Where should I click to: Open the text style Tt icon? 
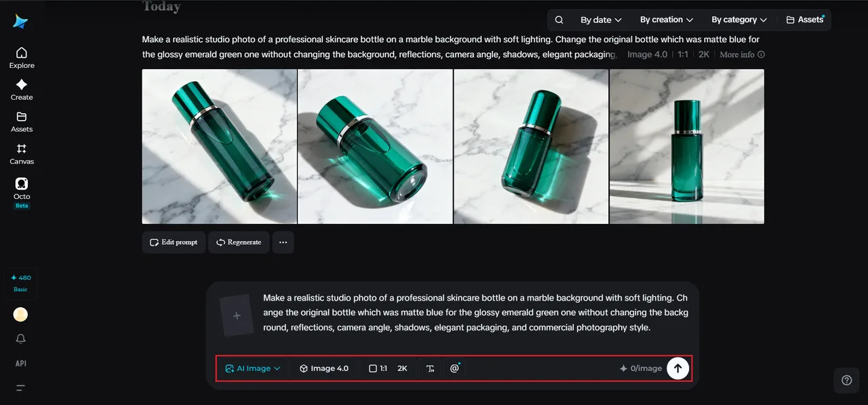pyautogui.click(x=430, y=368)
